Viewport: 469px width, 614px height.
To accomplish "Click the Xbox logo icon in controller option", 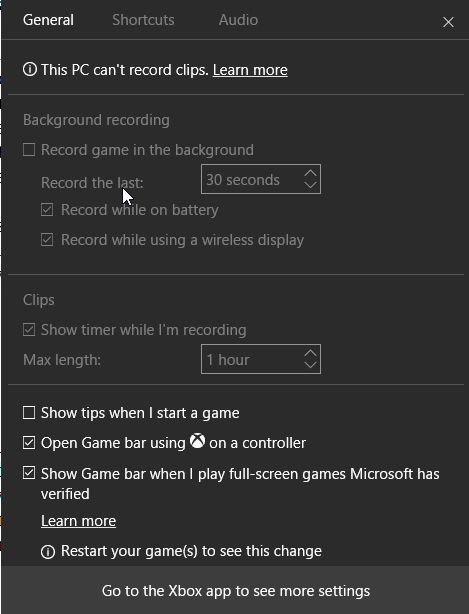I will pyautogui.click(x=197, y=441).
